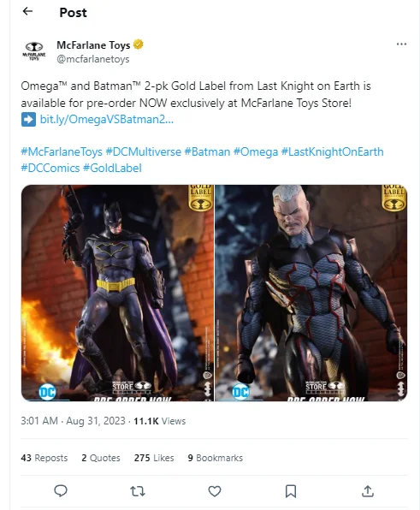Click the @mcfarlanetoys handle
This screenshot has width=420, height=510.
[93, 59]
